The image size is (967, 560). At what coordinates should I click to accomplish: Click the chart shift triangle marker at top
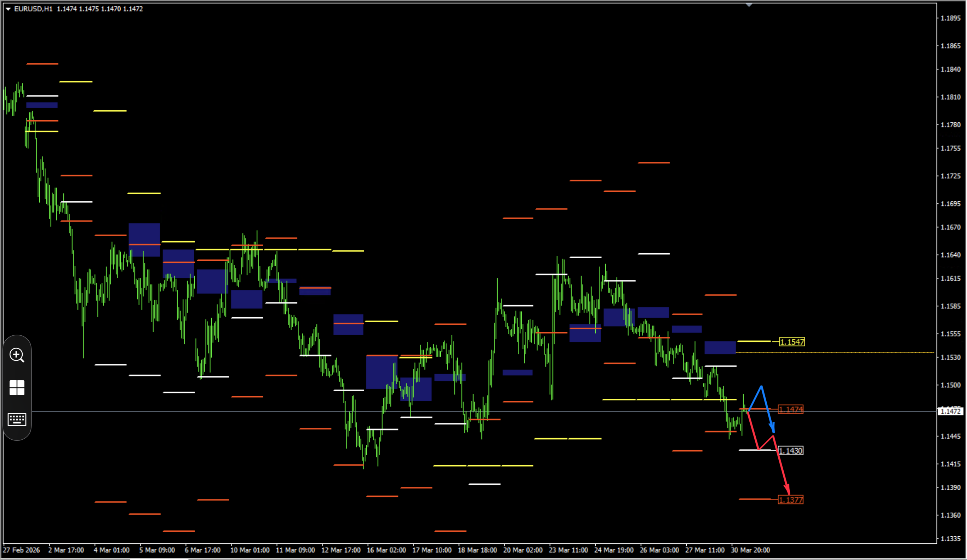click(x=749, y=5)
